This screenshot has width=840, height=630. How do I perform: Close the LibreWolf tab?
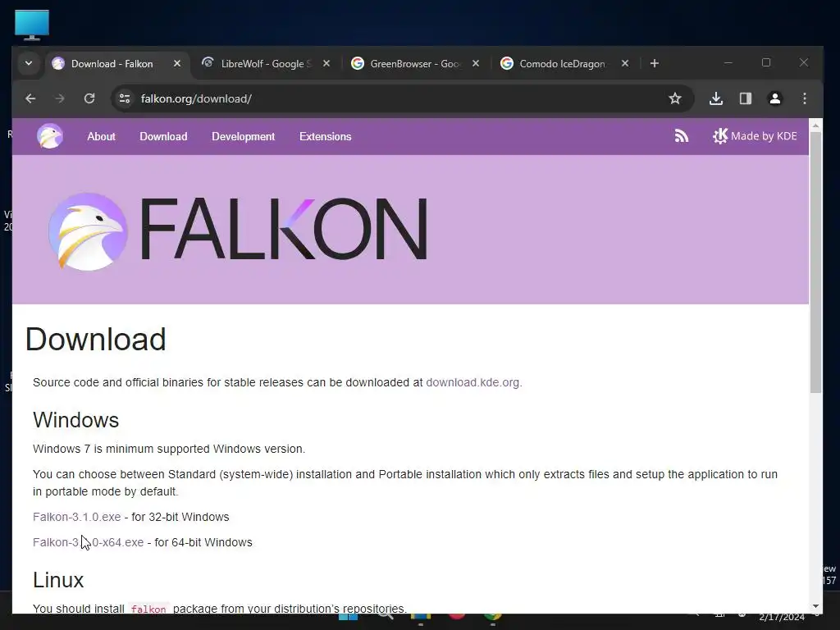click(x=326, y=64)
